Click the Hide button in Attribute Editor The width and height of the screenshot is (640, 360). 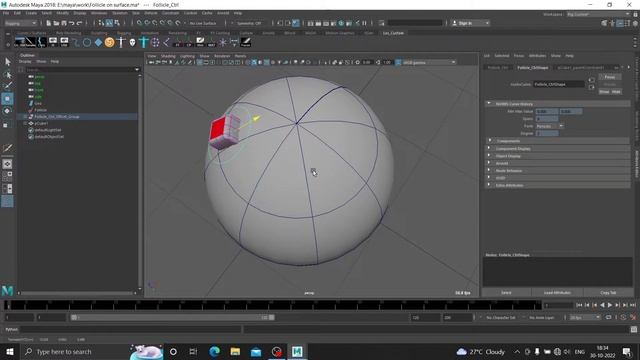click(616, 92)
